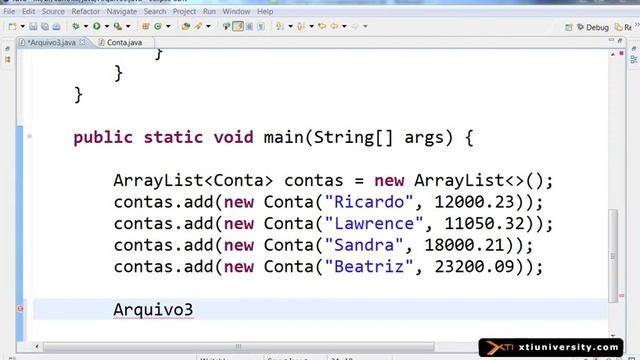Click the Open Perspective icon
The image size is (640, 360).
click(x=569, y=27)
